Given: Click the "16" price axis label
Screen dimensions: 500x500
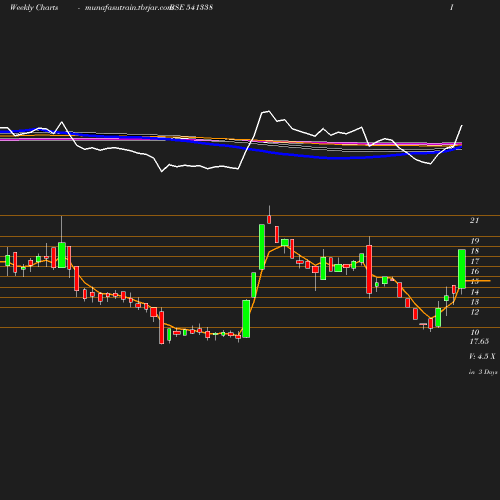Looking at the screenshot, I should pyautogui.click(x=475, y=271).
